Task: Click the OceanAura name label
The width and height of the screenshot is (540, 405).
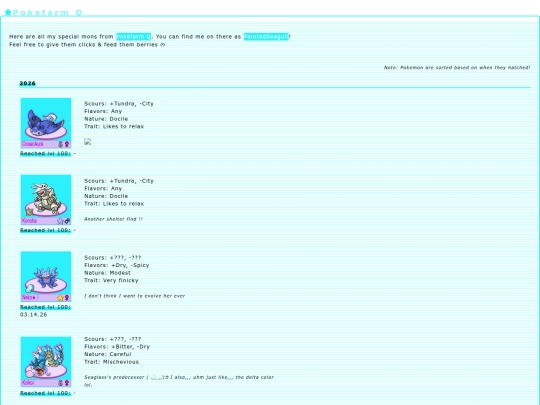Action: click(x=33, y=144)
